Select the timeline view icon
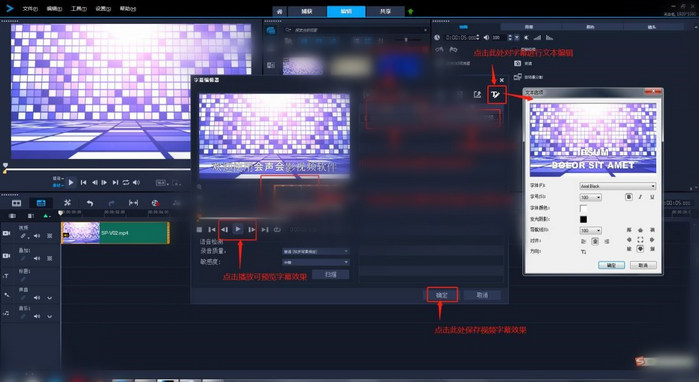This screenshot has width=699, height=382. 41,203
